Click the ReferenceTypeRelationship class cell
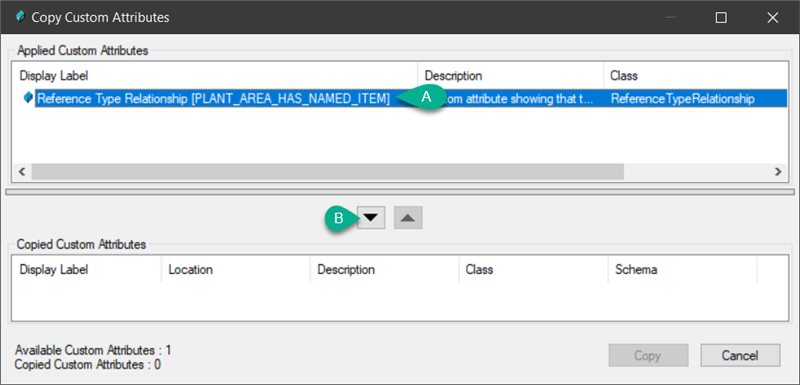This screenshot has width=800, height=385. click(x=682, y=99)
